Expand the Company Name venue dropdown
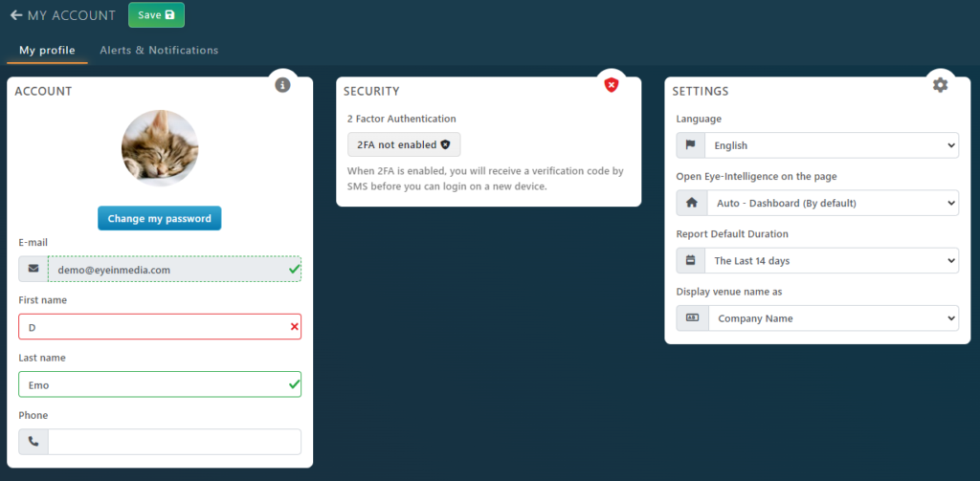Image resolution: width=980 pixels, height=481 pixels. coord(834,318)
